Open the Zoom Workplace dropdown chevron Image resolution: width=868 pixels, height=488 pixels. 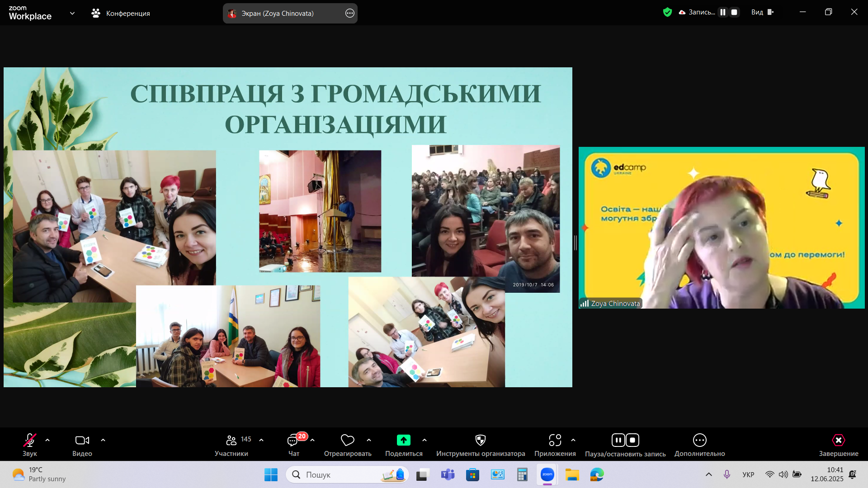click(72, 13)
